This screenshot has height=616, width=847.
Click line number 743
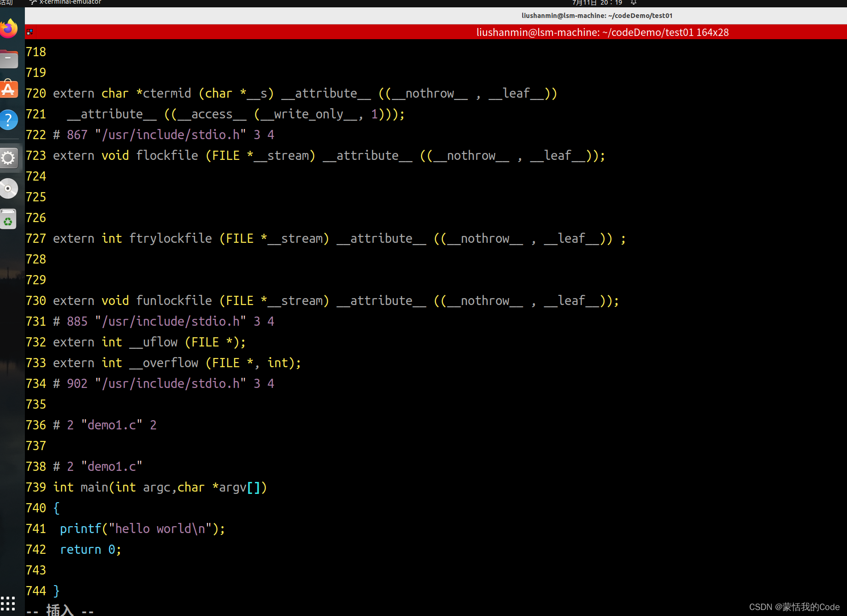[x=36, y=570]
